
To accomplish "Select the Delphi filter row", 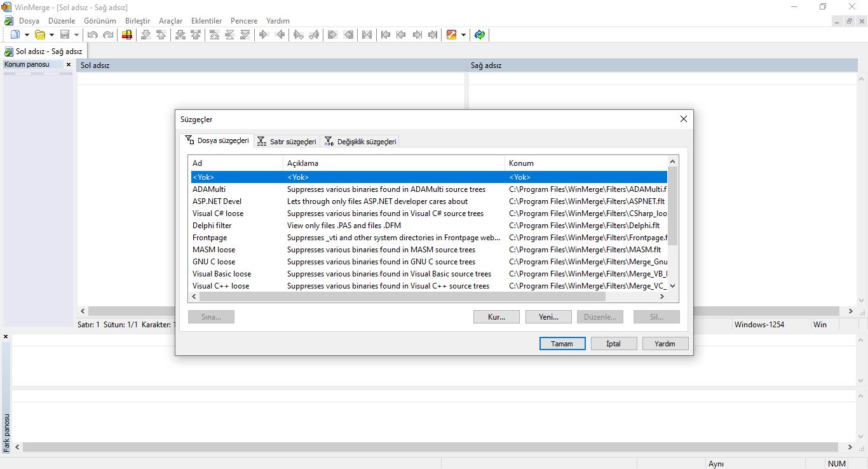I will [x=428, y=226].
